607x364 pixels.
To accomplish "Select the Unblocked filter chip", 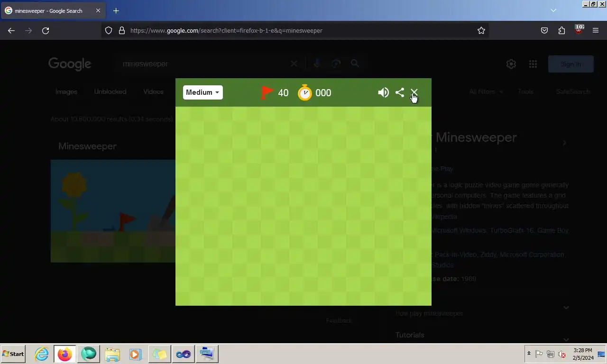I will (110, 91).
